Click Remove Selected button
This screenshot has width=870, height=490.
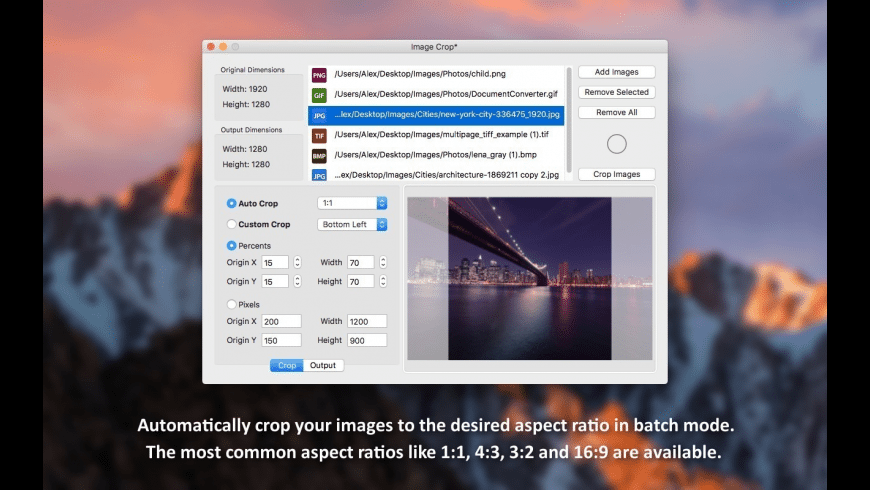pos(616,92)
